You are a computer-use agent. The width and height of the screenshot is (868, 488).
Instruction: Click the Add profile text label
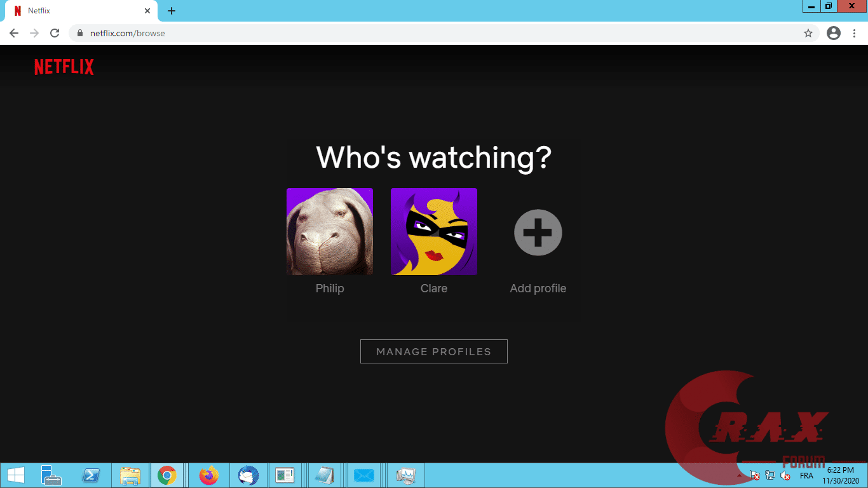(538, 288)
